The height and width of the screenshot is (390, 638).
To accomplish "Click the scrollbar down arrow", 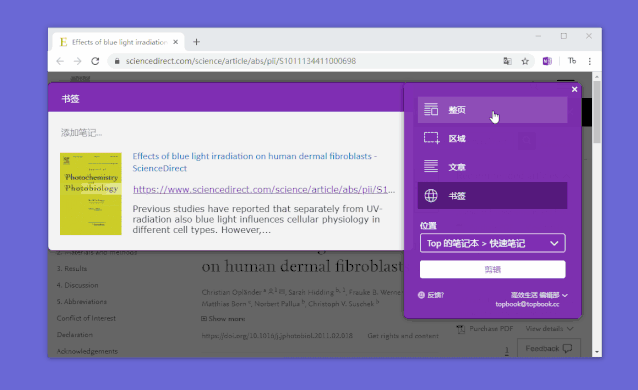I will [x=597, y=352].
